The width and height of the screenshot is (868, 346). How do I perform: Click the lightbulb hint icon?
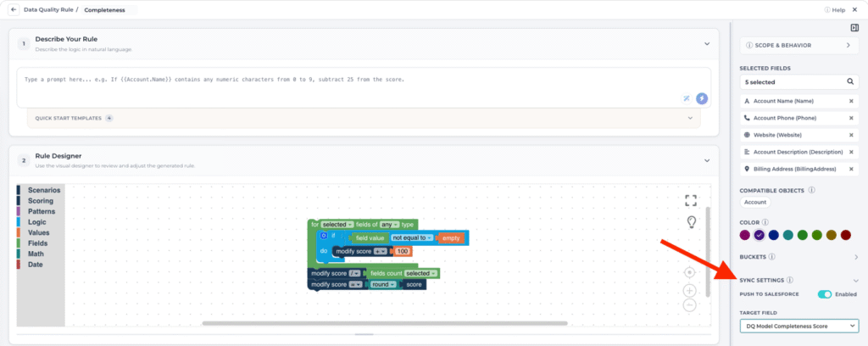(691, 222)
